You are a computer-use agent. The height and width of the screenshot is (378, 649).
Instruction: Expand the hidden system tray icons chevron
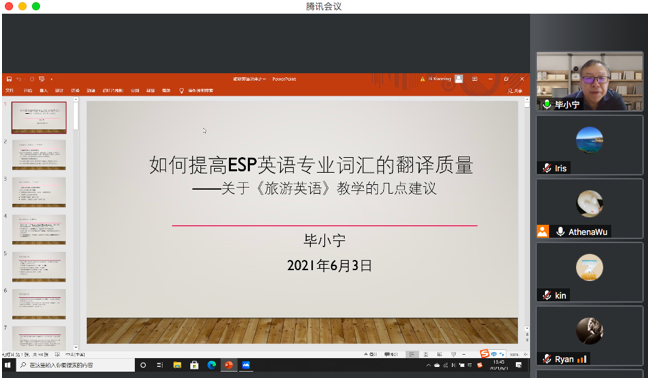click(428, 365)
